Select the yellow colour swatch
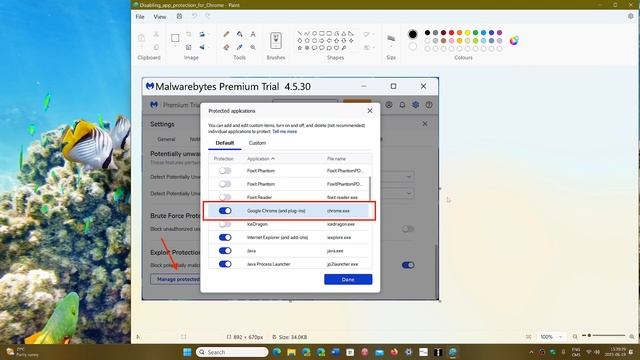This screenshot has width=640, height=360. pos(467,33)
